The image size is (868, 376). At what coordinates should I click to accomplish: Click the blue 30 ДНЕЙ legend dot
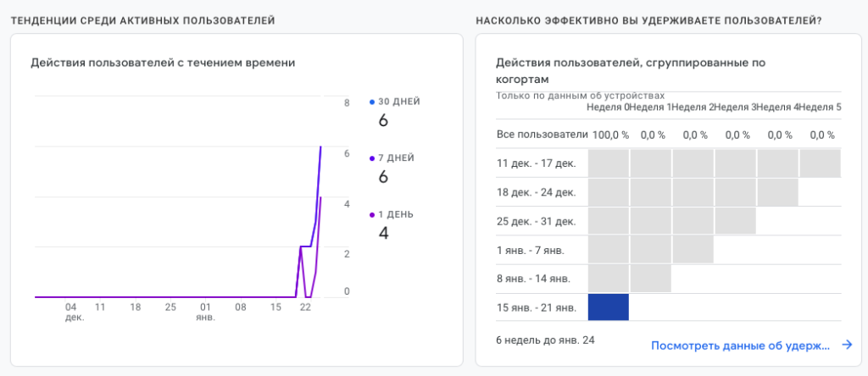pos(372,102)
